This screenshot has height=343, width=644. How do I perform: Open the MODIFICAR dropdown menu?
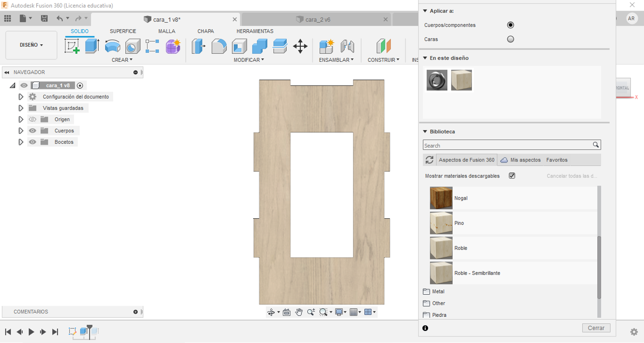point(249,60)
